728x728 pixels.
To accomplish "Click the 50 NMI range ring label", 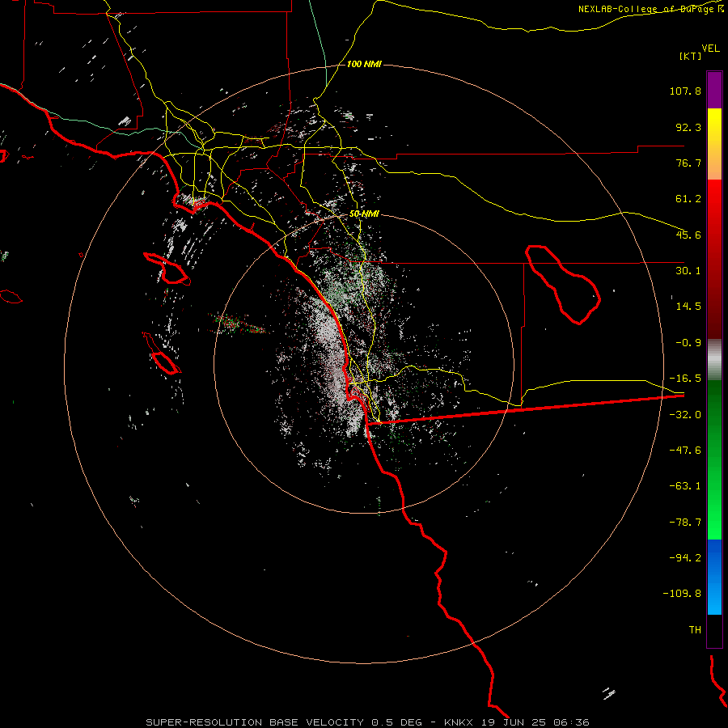I will point(364,214).
